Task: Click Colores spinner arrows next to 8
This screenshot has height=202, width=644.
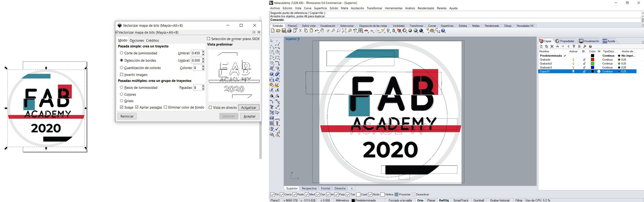Action: [x=203, y=68]
